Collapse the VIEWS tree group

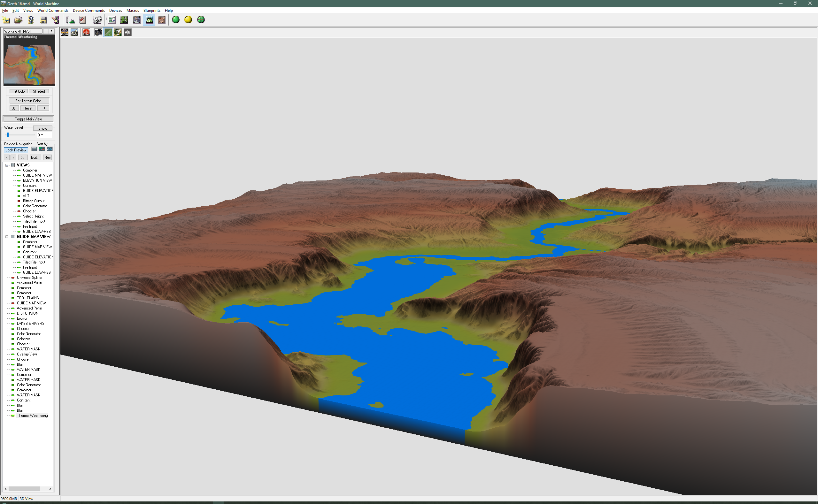tap(7, 165)
